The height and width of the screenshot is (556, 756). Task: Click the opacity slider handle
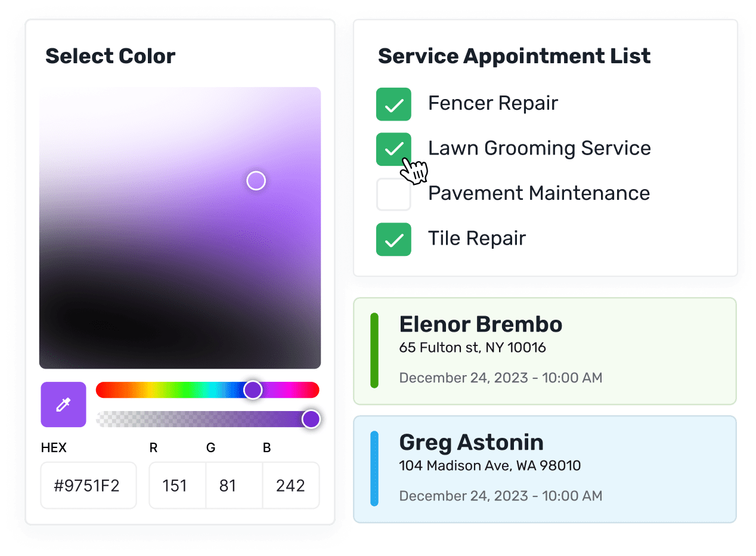pos(311,419)
